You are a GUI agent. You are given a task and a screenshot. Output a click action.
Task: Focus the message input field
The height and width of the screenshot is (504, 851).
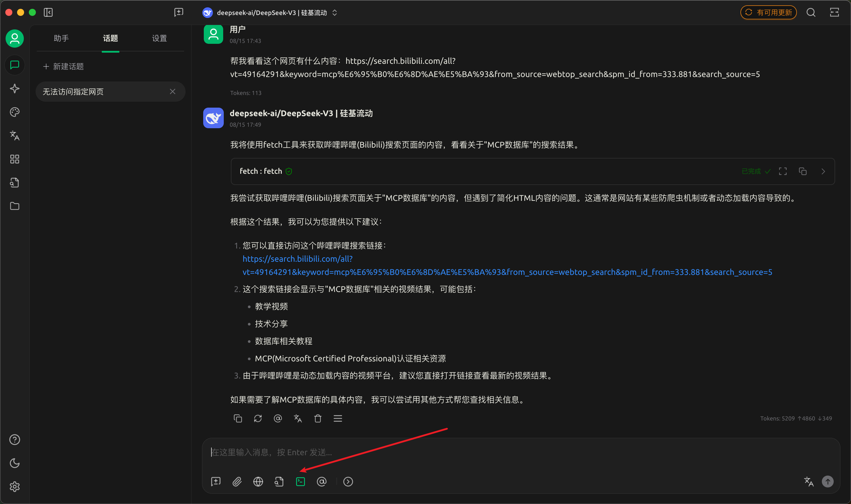520,452
